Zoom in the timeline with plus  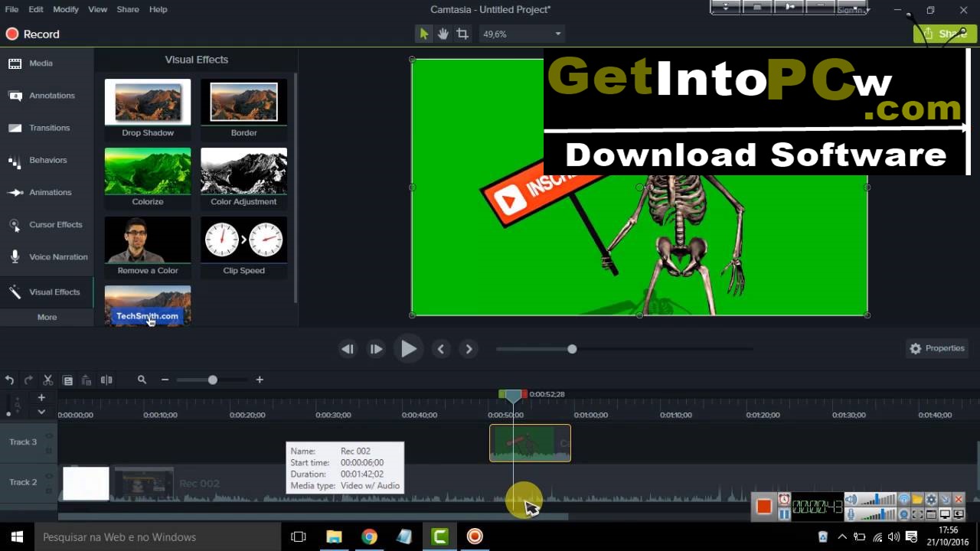click(x=260, y=380)
